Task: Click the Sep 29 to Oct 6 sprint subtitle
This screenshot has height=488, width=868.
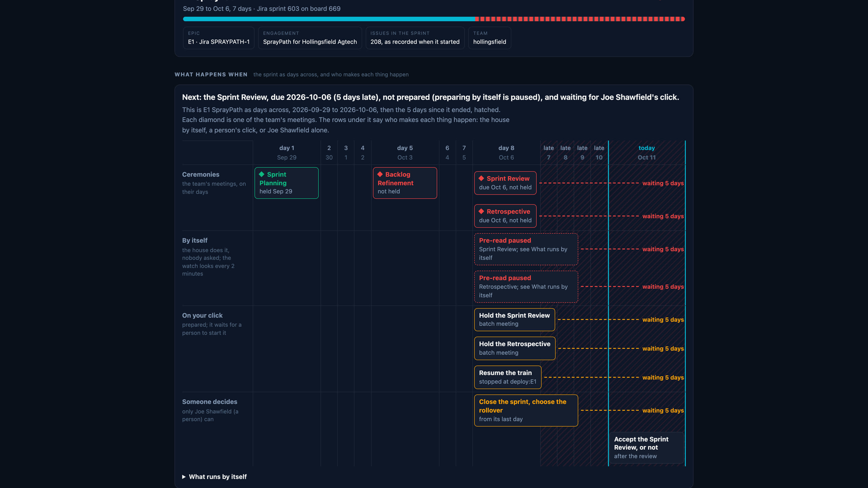Action: [262, 8]
